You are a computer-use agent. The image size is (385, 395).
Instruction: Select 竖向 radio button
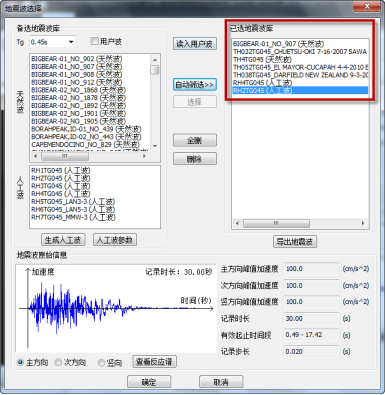101,363
